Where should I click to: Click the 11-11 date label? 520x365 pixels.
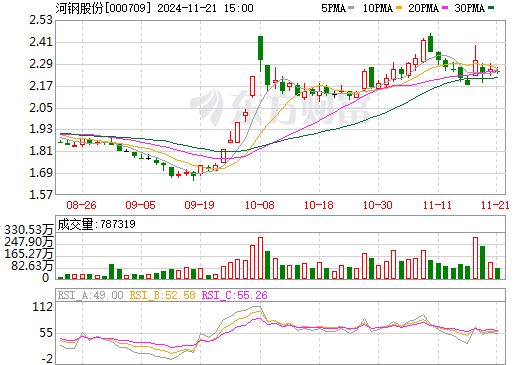[x=437, y=205]
